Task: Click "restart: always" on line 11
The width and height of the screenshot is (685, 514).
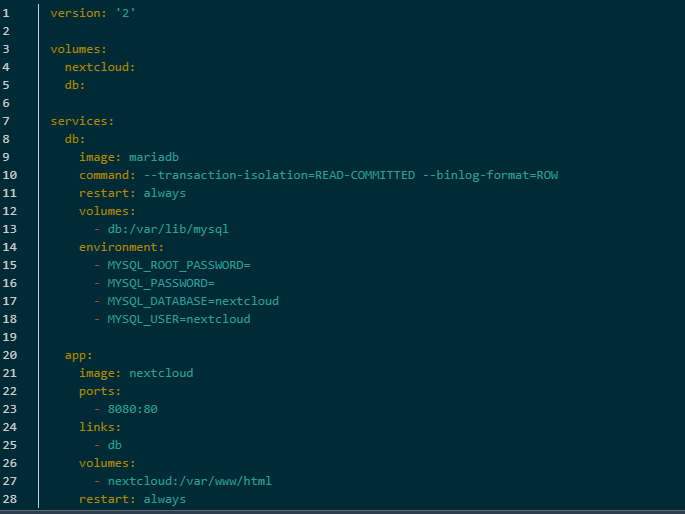Action: 132,193
